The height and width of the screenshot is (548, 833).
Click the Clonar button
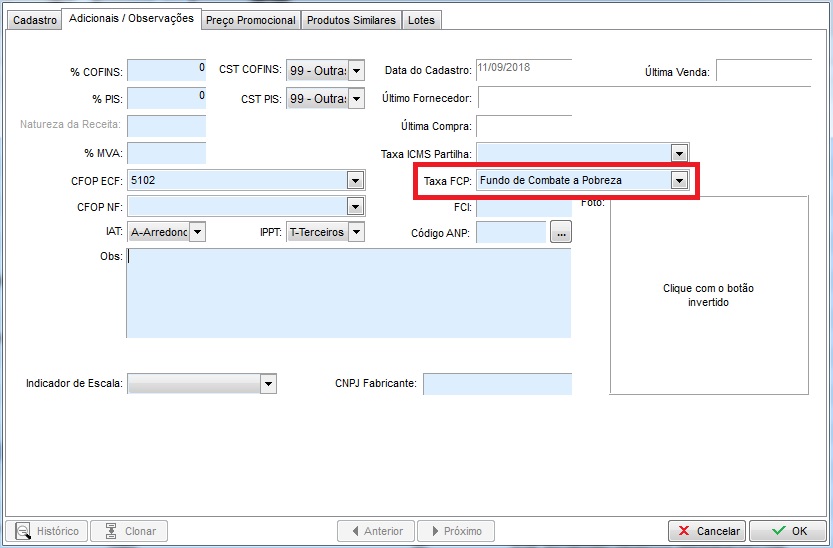[x=129, y=531]
